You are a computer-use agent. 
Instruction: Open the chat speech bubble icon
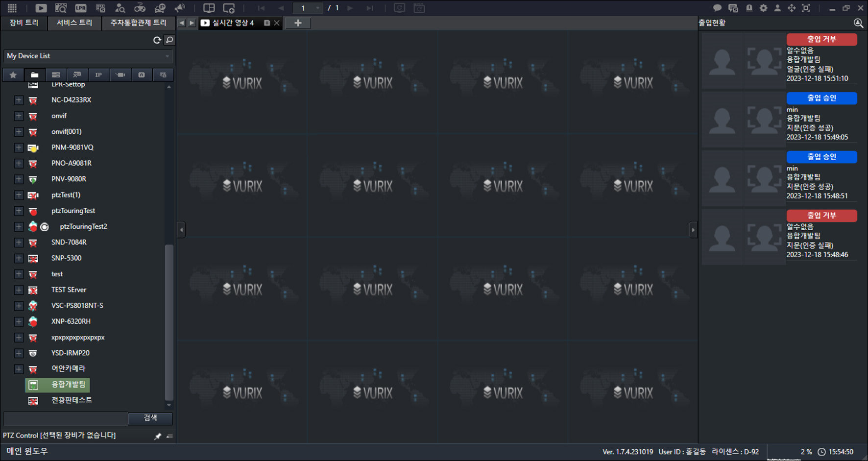[717, 8]
